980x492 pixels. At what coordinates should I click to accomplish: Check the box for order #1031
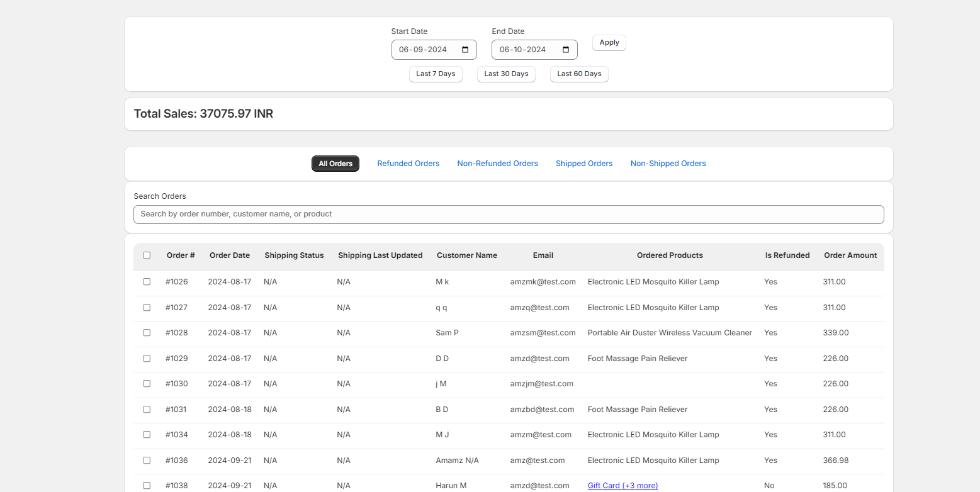pyautogui.click(x=147, y=410)
